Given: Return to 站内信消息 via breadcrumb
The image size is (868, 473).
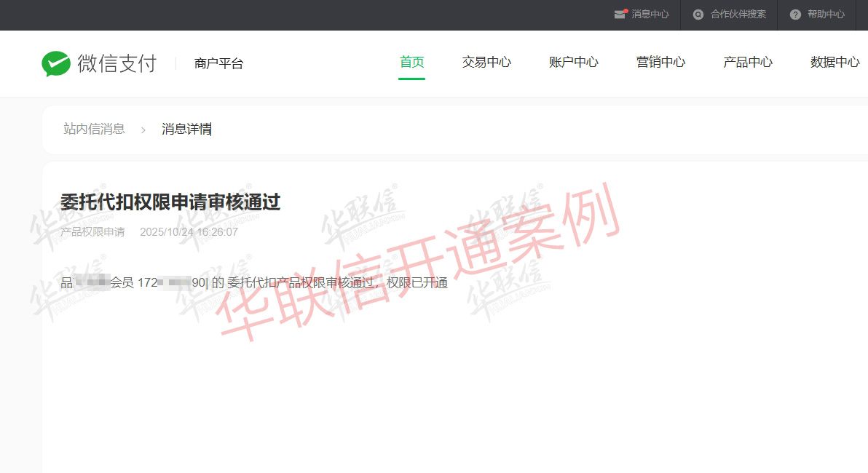Looking at the screenshot, I should (x=94, y=130).
